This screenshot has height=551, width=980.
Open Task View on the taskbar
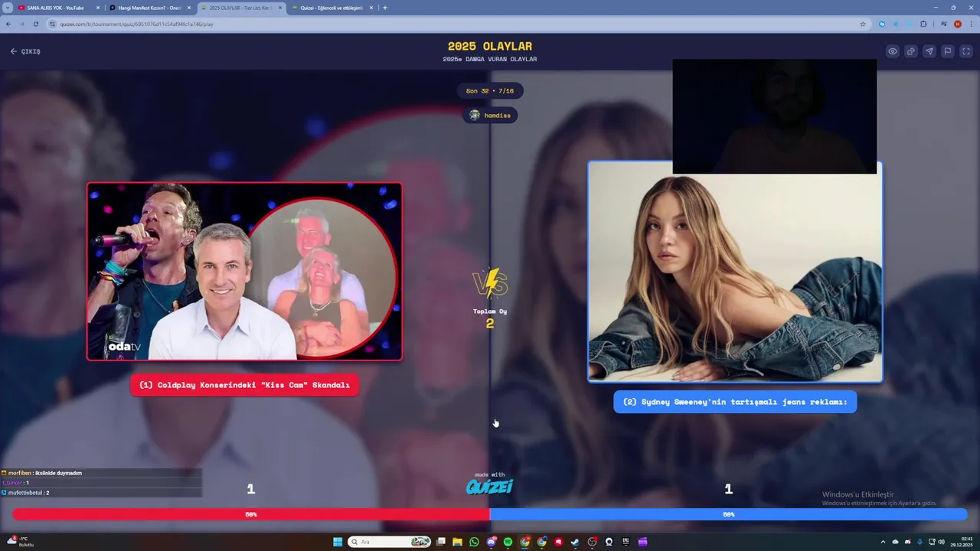pos(441,542)
